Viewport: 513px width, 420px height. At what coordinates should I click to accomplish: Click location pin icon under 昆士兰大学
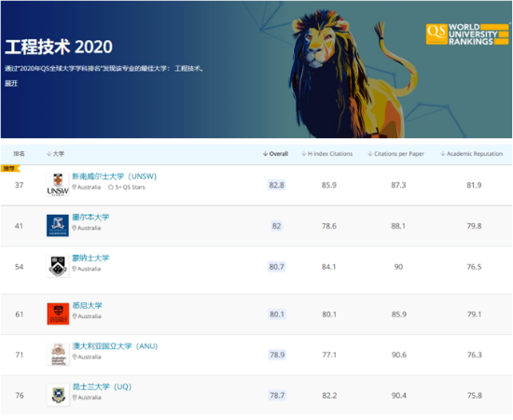(x=75, y=398)
